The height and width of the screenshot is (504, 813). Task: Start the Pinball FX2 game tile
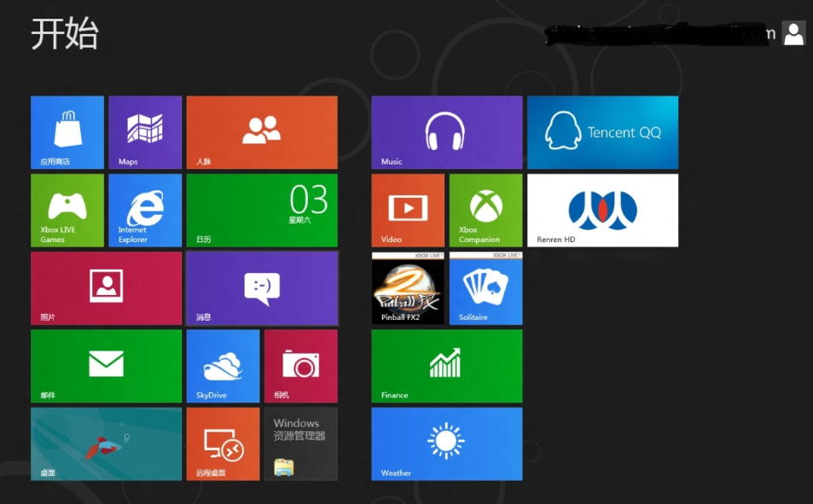click(408, 288)
